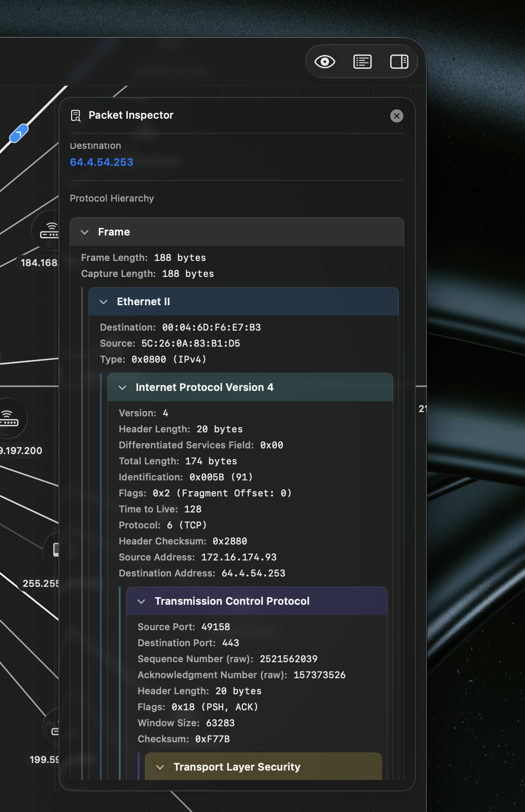Collapse the Frame section chevron
Screen dimensions: 525x812
(x=85, y=232)
